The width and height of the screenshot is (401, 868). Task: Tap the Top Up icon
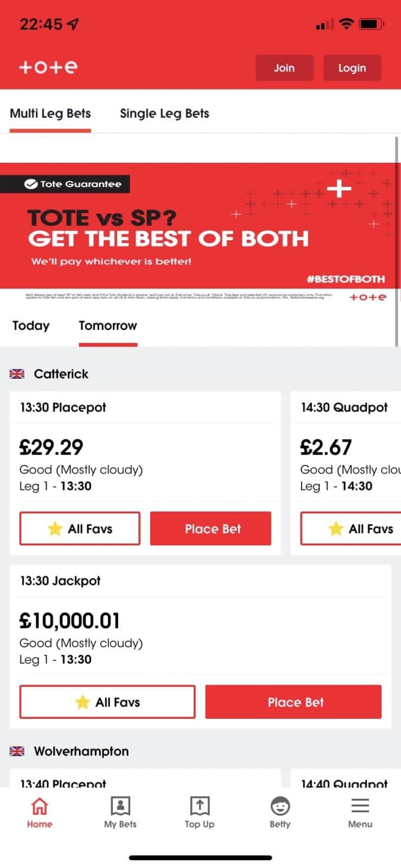point(200,806)
